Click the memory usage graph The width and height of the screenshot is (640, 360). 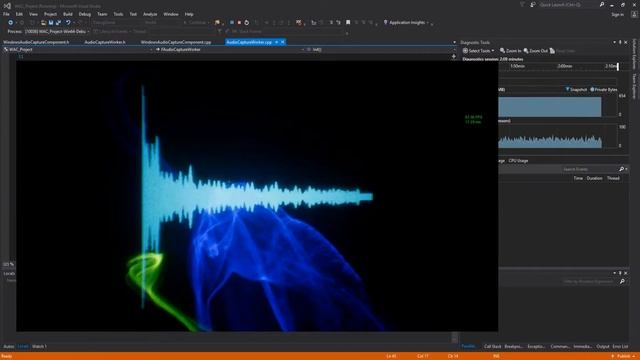[550, 107]
